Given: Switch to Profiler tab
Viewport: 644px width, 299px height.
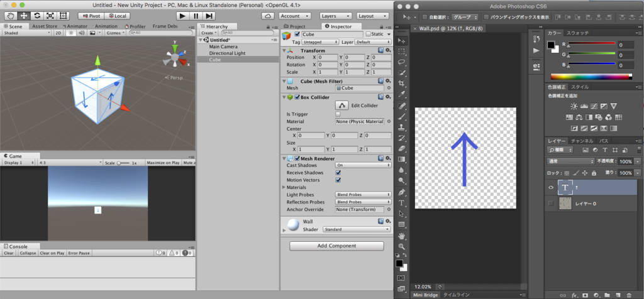Looking at the screenshot, I should (135, 26).
